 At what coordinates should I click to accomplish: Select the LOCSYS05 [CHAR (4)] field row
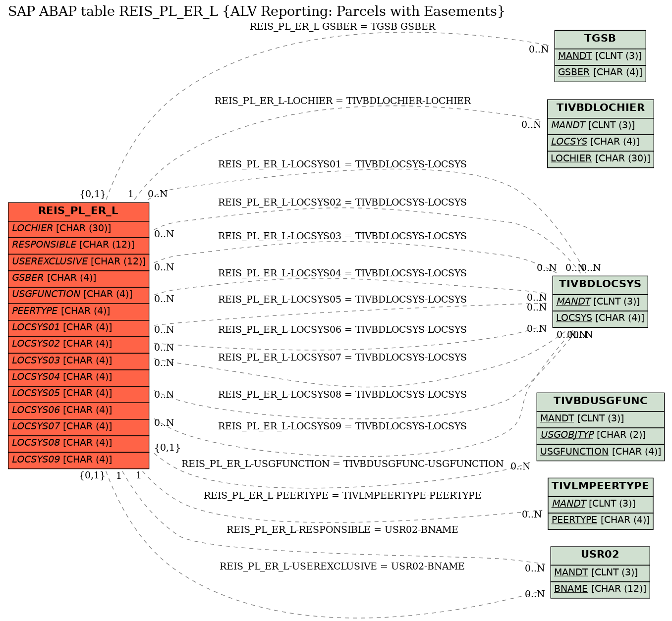click(x=78, y=394)
